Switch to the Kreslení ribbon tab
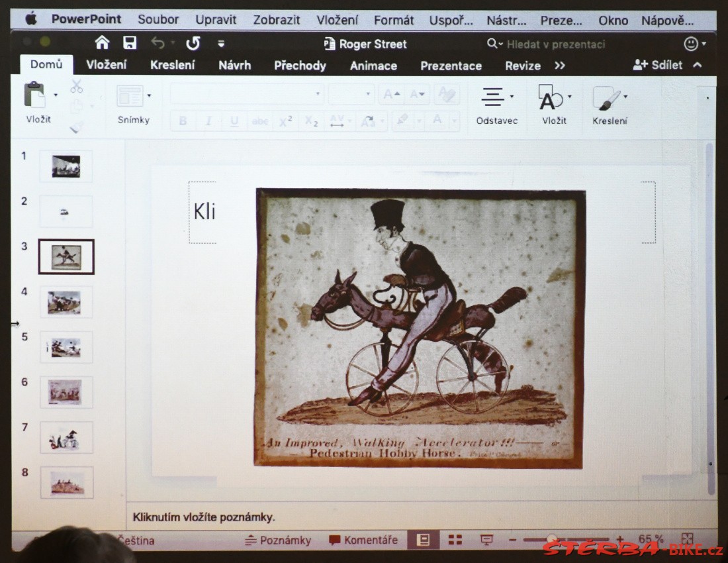The width and height of the screenshot is (728, 563). pos(172,65)
